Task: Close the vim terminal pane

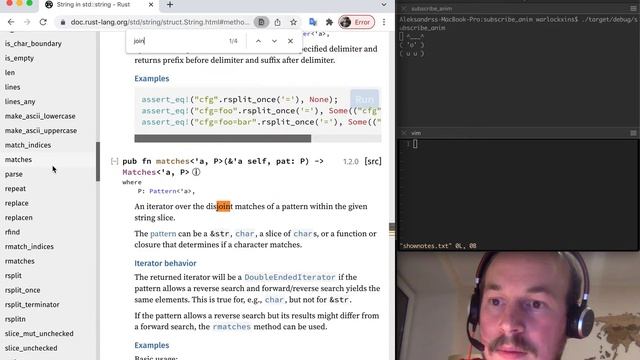Action: [404, 133]
